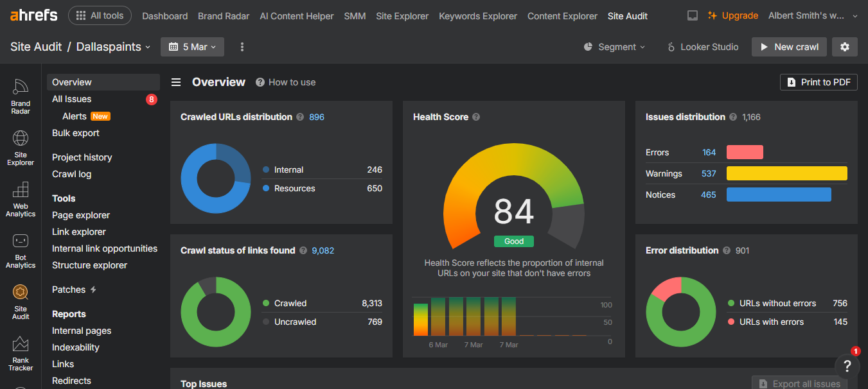Open Indexability report

point(76,347)
